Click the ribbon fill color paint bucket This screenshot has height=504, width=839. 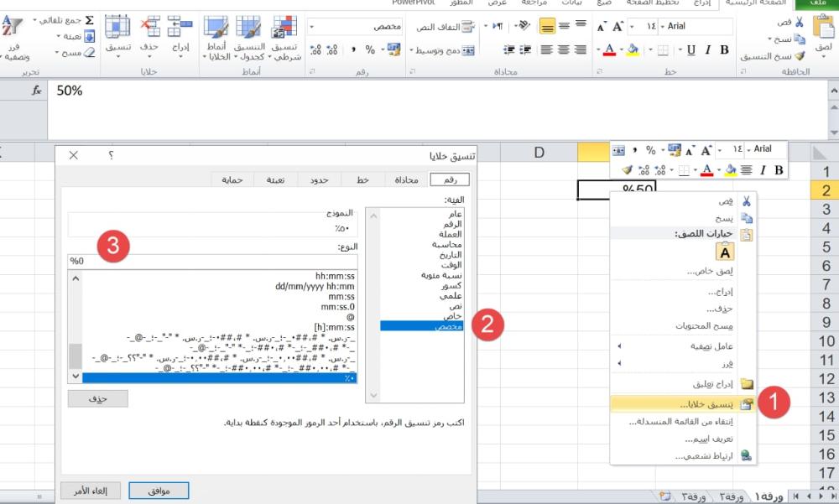(x=633, y=50)
